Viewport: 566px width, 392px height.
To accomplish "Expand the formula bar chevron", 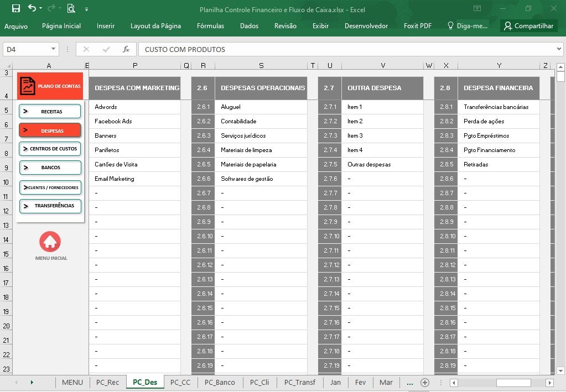I will coord(559,49).
